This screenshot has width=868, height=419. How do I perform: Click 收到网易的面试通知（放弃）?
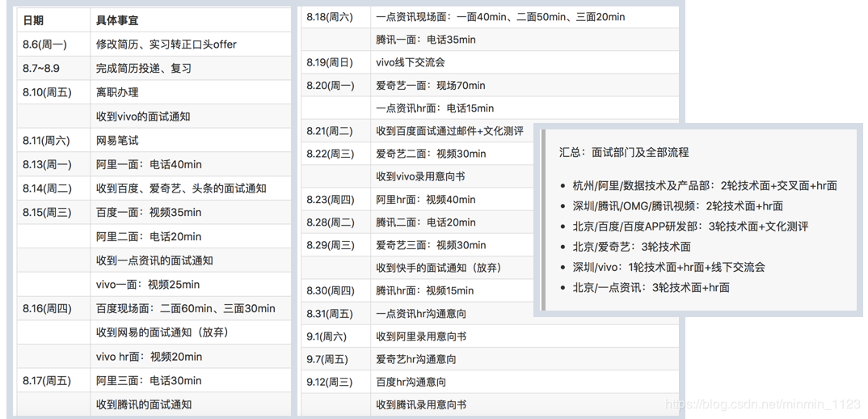point(162,332)
